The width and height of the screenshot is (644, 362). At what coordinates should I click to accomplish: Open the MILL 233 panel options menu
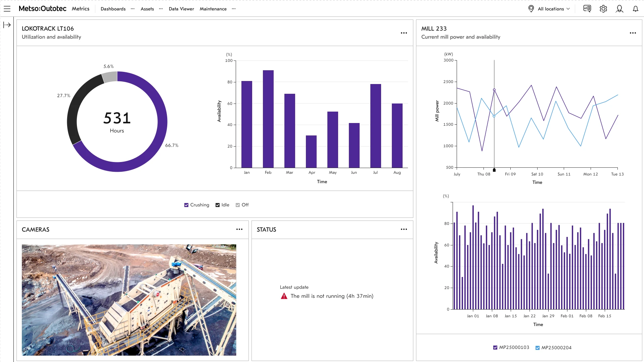pos(633,33)
